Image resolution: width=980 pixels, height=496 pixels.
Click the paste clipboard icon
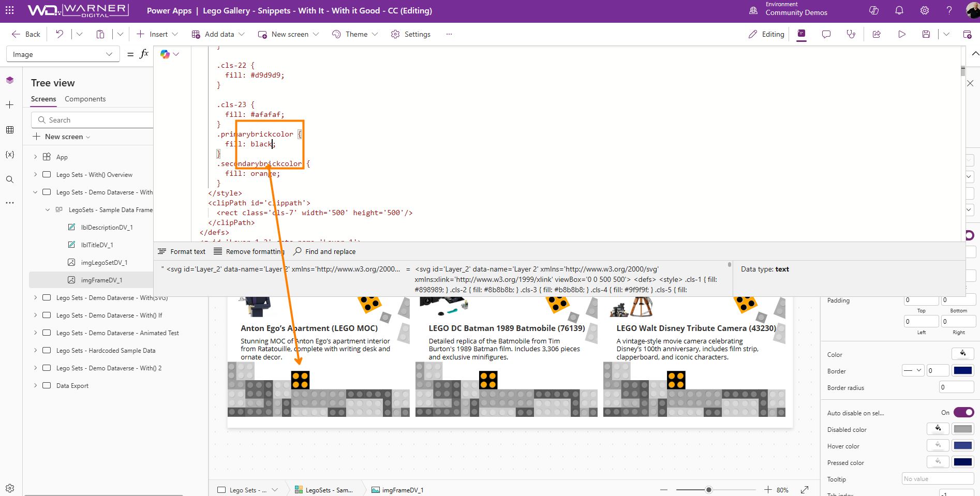pos(100,34)
